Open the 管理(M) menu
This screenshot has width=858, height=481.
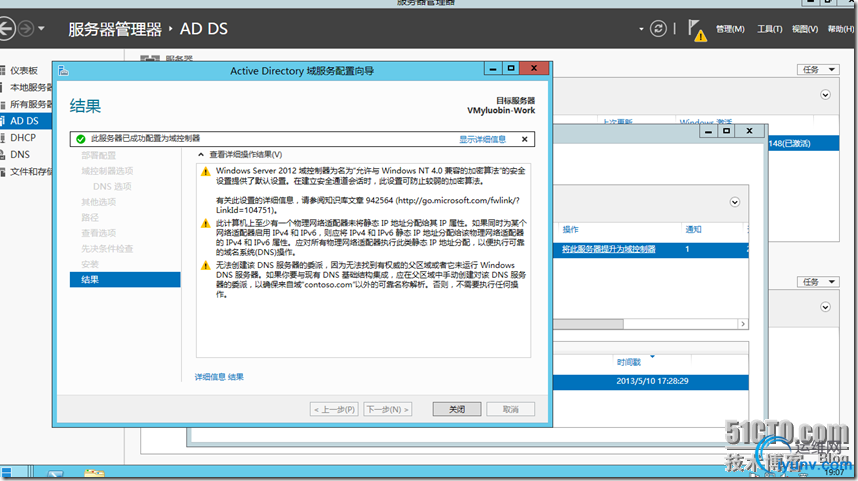pyautogui.click(x=730, y=29)
